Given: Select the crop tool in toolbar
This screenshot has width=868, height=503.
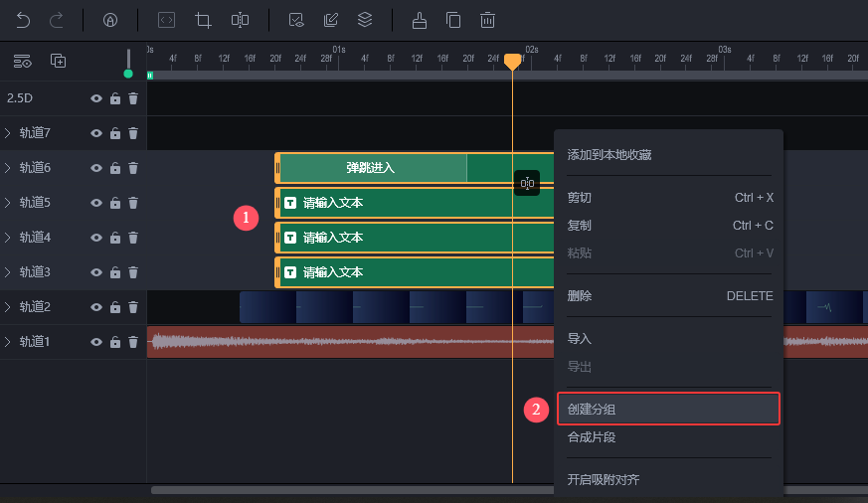Looking at the screenshot, I should pyautogui.click(x=204, y=20).
